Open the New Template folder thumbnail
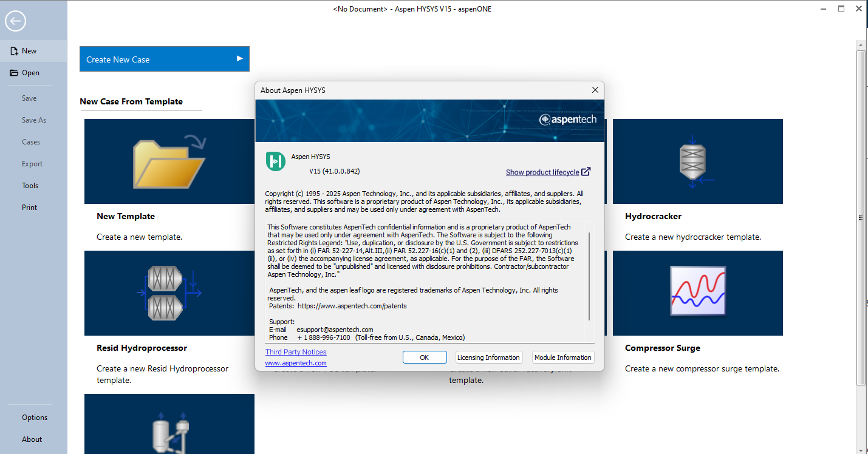This screenshot has width=868, height=454. click(x=169, y=161)
